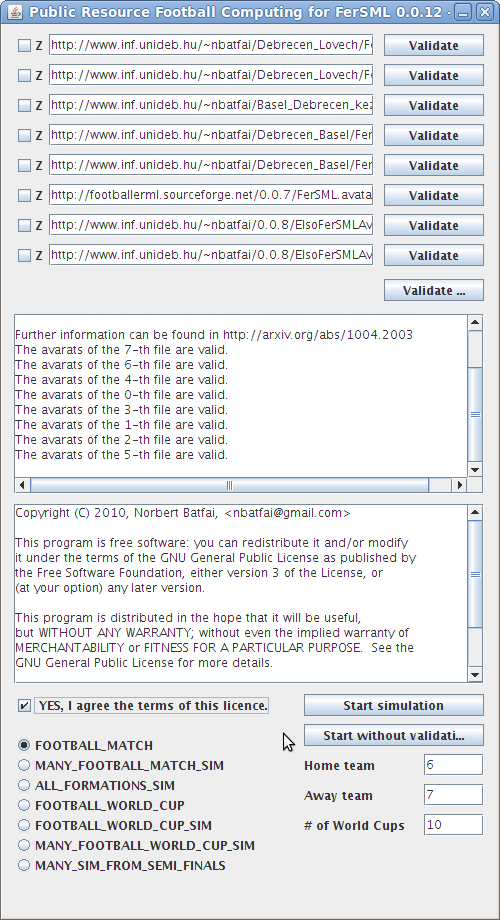Click into the Home team field
Screen dimensions: 500x920
click(453, 765)
